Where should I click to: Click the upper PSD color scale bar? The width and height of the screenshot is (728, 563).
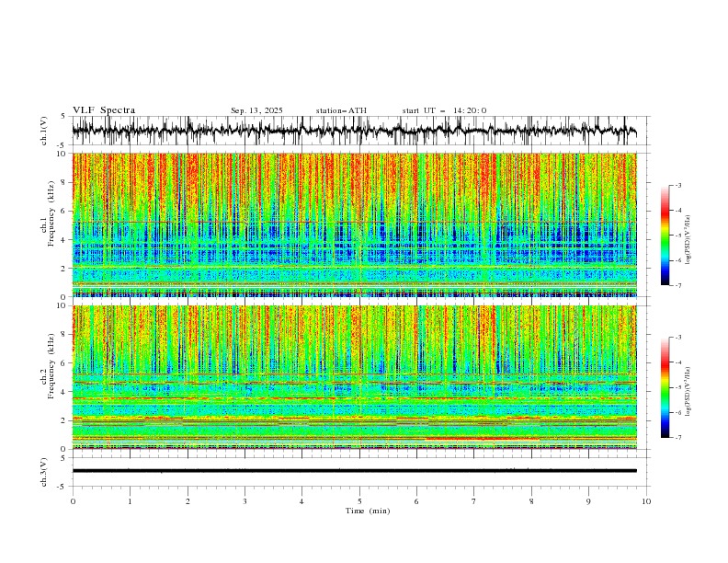pyautogui.click(x=665, y=236)
